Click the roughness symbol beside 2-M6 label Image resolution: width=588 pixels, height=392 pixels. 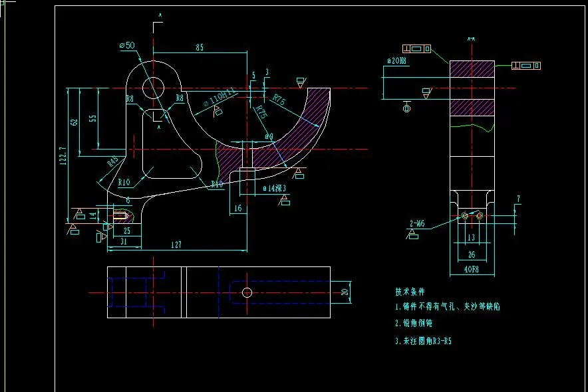point(412,235)
